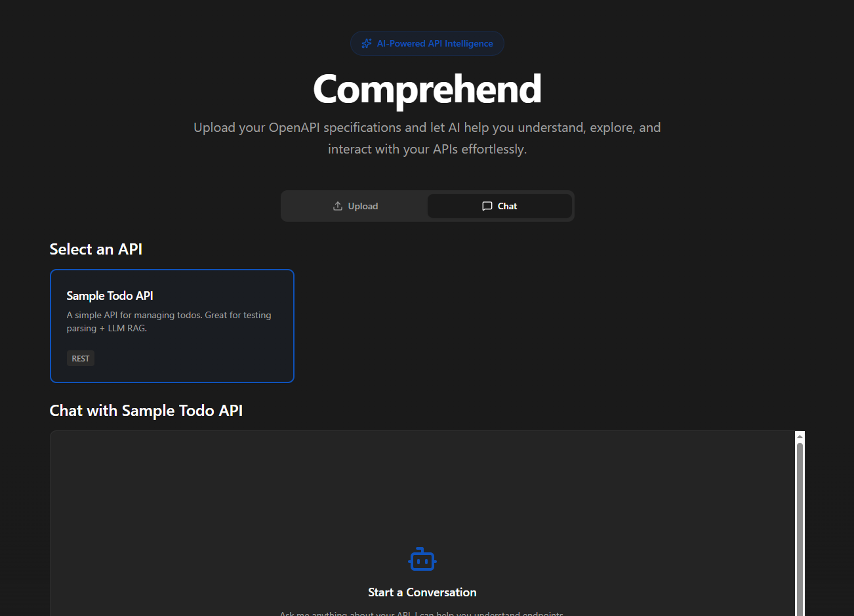Click the REST tag on the API card
The image size is (854, 616).
[x=81, y=358]
